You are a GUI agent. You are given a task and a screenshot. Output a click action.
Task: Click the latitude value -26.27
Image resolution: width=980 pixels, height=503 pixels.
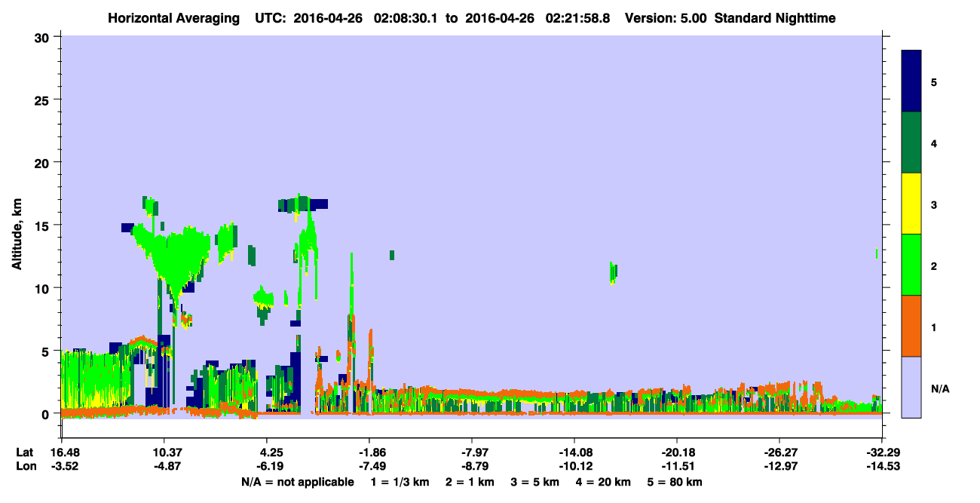click(x=779, y=452)
